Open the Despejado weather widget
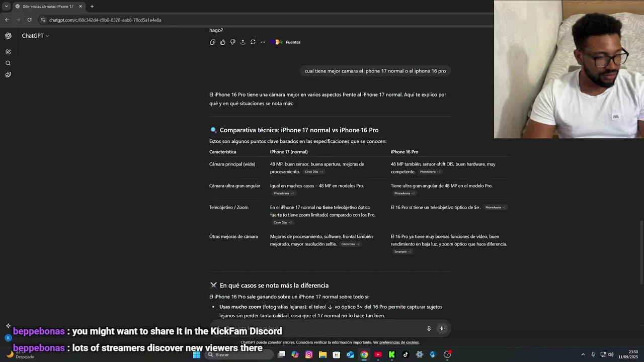The image size is (644, 362). pos(20,354)
